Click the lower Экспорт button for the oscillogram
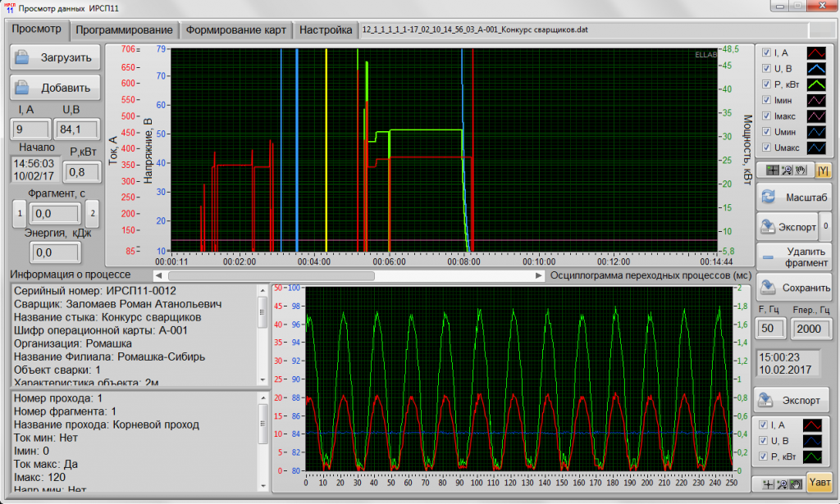Image resolution: width=840 pixels, height=504 pixels. tap(792, 400)
